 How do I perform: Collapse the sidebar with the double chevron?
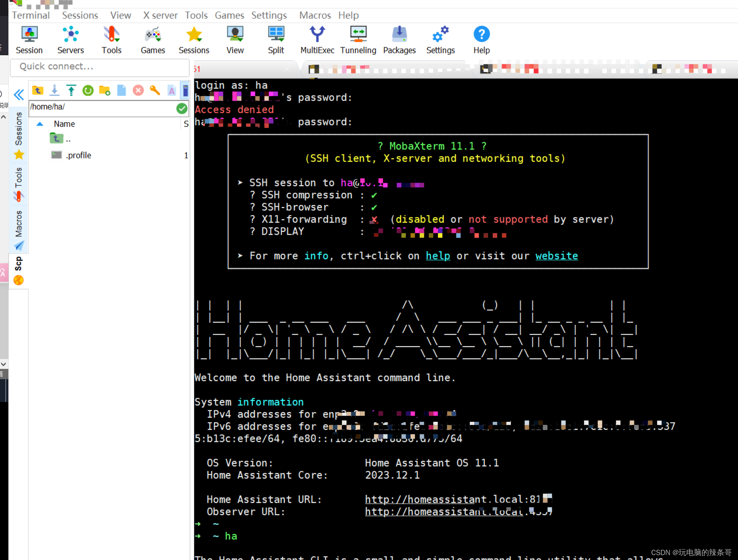[x=19, y=94]
